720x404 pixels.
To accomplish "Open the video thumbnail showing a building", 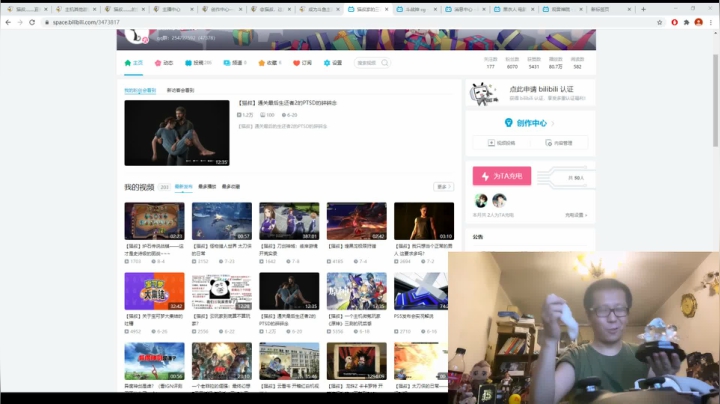I will click(x=289, y=361).
